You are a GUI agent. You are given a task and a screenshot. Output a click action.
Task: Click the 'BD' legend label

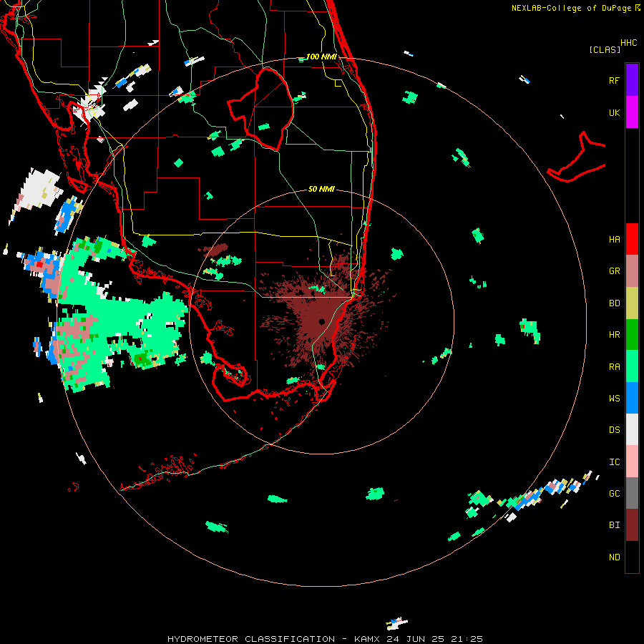(614, 303)
